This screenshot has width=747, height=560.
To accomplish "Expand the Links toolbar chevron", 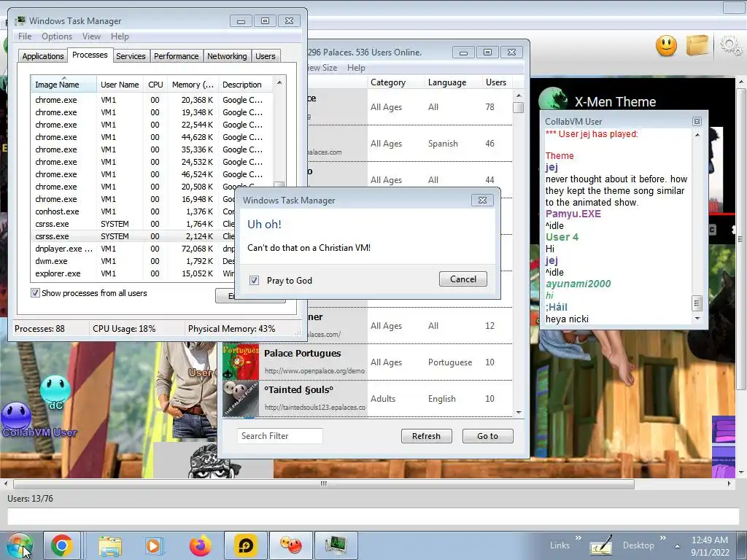I will coord(578,538).
